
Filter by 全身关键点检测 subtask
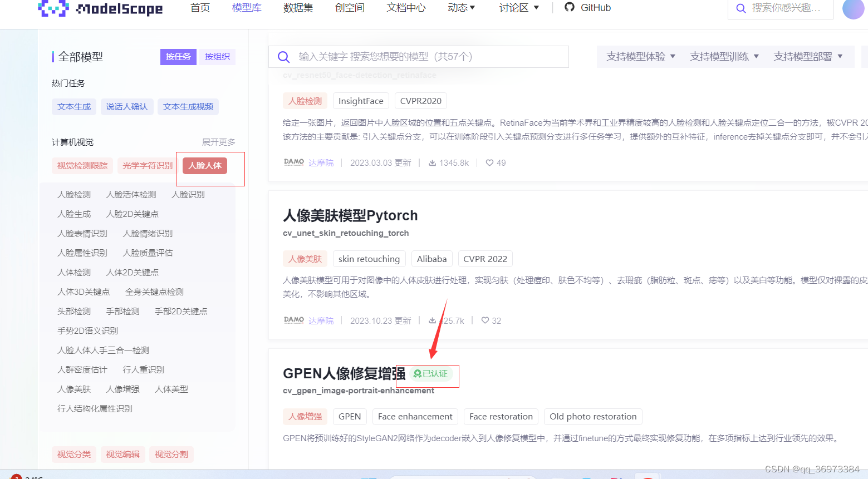tap(154, 292)
